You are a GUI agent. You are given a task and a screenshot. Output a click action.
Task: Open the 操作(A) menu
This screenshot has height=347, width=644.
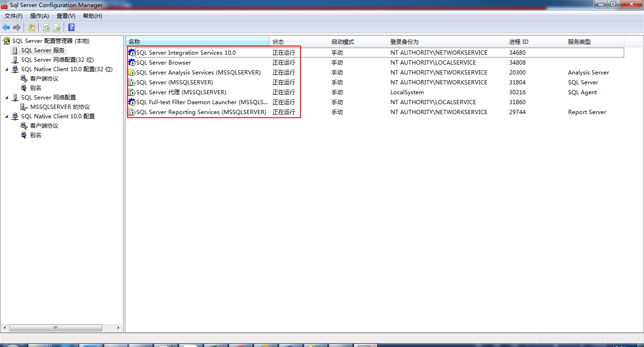click(x=40, y=16)
